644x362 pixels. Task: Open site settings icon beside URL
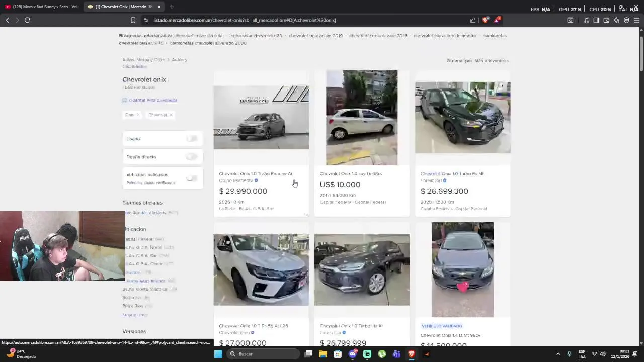click(x=146, y=20)
